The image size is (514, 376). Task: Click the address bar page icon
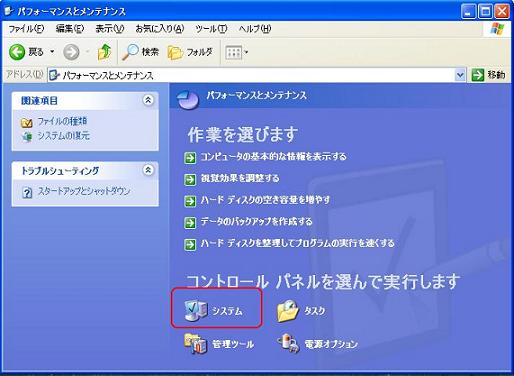click(x=54, y=75)
